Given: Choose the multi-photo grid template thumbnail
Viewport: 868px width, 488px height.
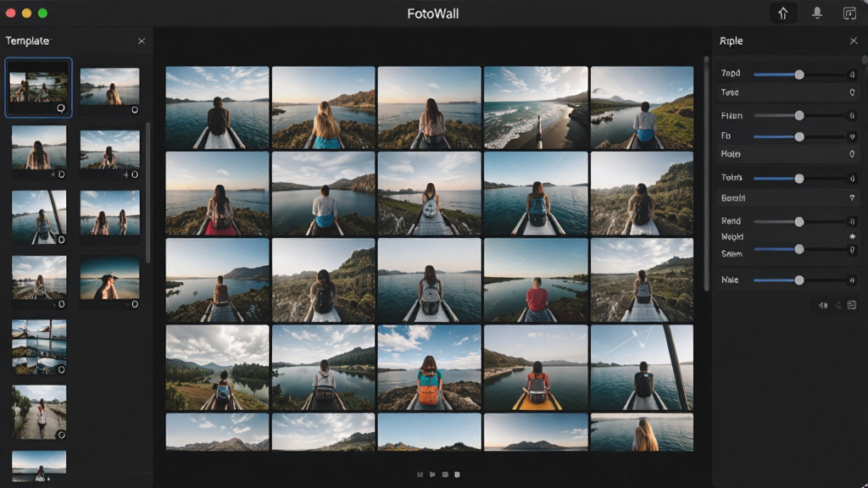Looking at the screenshot, I should pyautogui.click(x=39, y=347).
